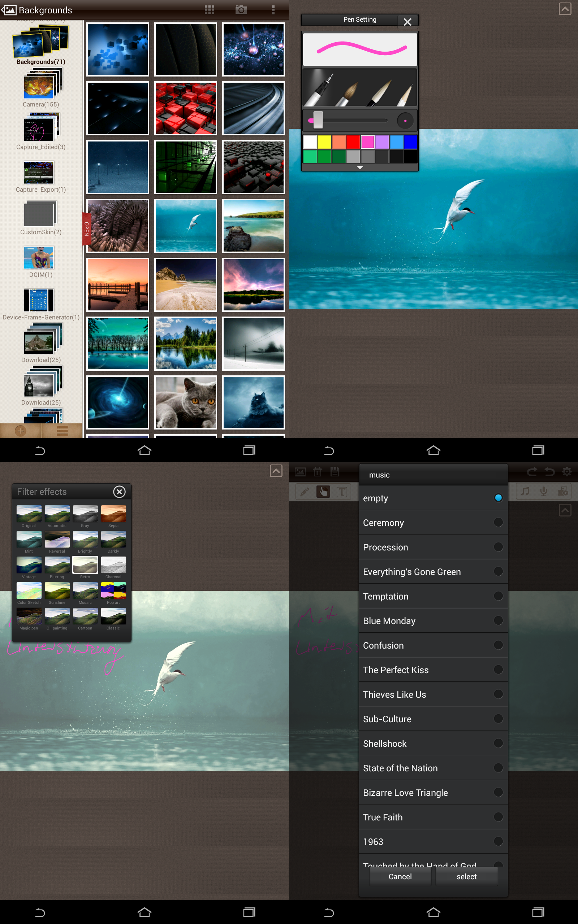Screen dimensions: 578x924
Task: Collapse toolbar with top-right chevron in pen screen
Action: pos(565,9)
